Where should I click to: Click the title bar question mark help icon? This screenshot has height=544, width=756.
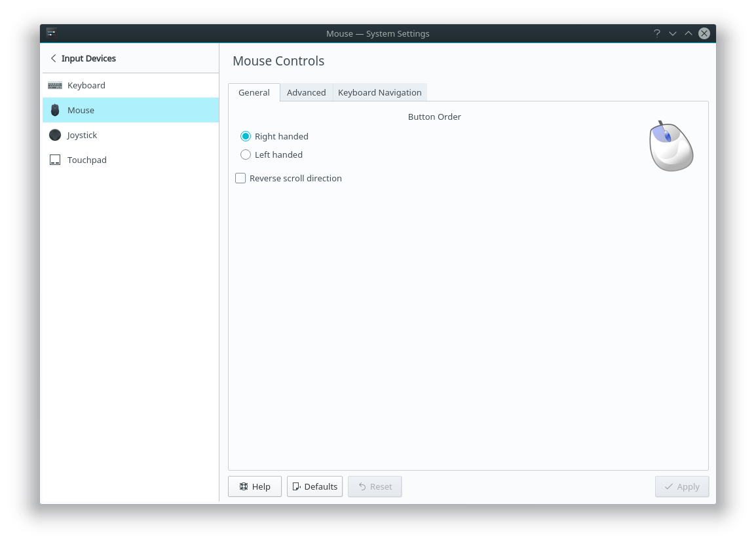[656, 33]
